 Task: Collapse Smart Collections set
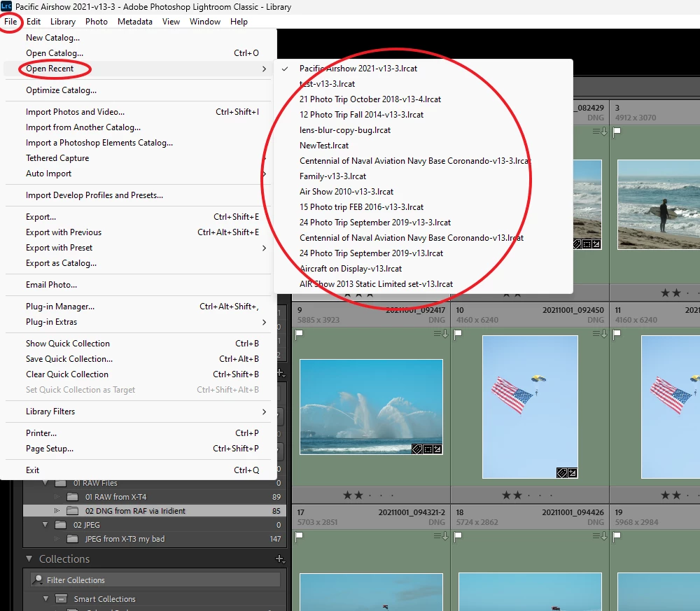tap(45, 599)
